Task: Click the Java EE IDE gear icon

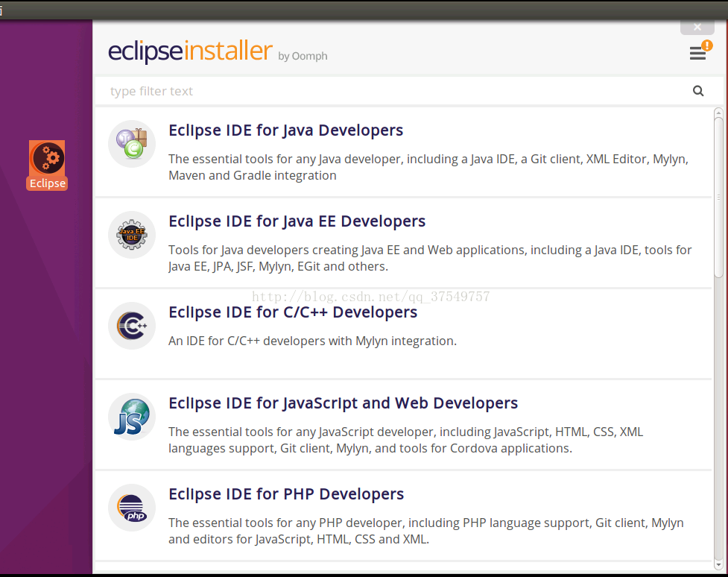Action: (x=132, y=235)
